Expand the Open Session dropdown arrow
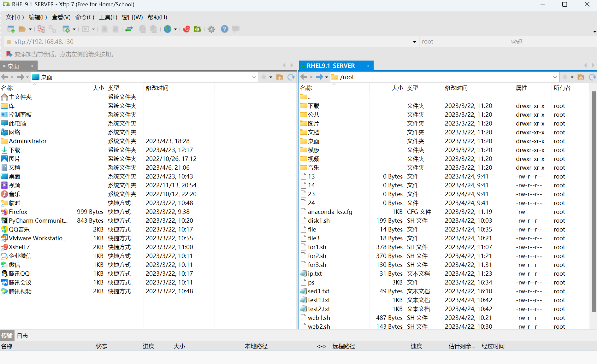This screenshot has width=597, height=364. 30,29
